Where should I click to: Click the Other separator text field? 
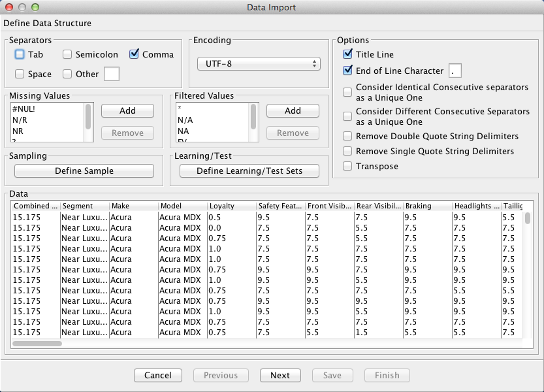[x=112, y=74]
